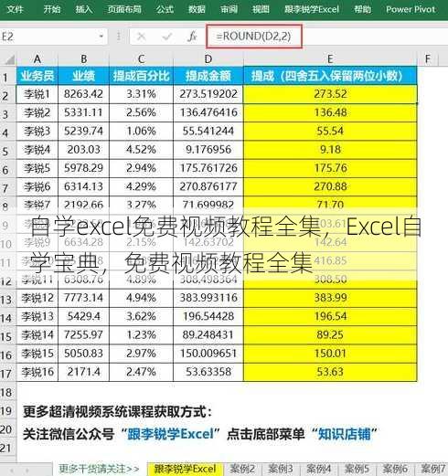The image size is (448, 476).
Task: Select row 17 header
Action: [7, 374]
